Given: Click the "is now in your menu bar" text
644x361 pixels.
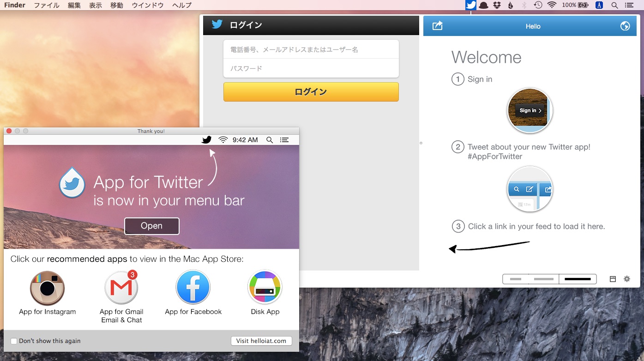Looking at the screenshot, I should point(169,200).
